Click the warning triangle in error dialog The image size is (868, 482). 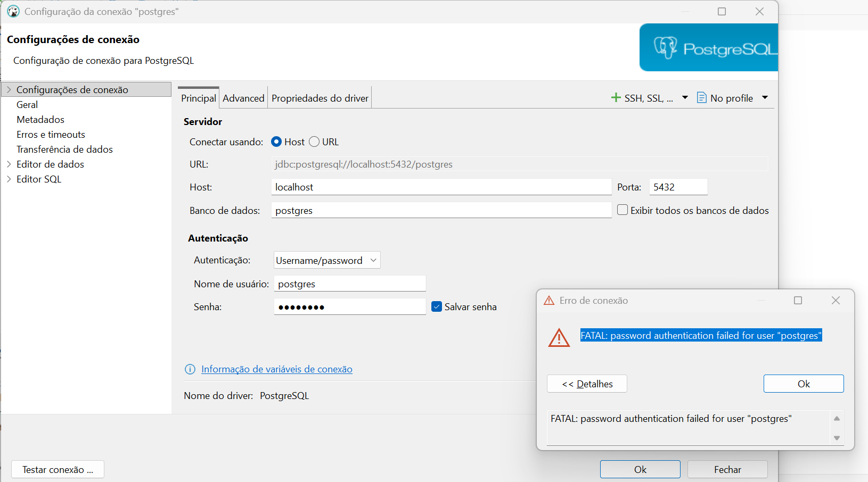[x=559, y=338]
